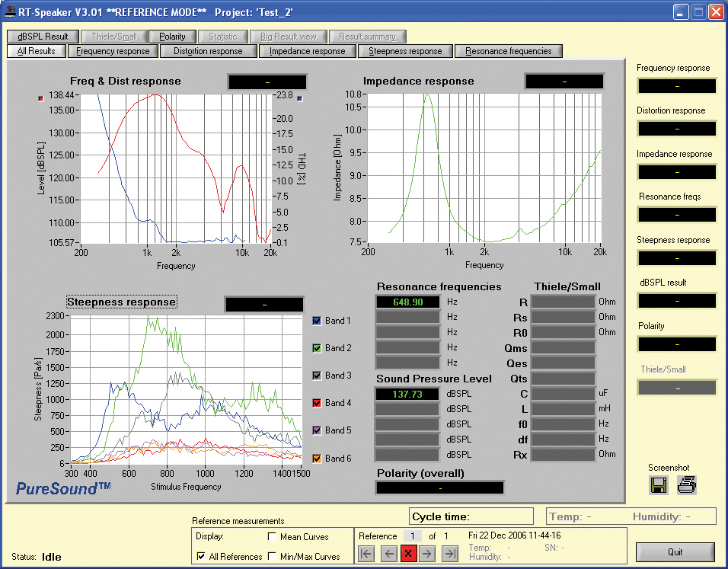
Task: Enable the Min/Max Curves checkbox
Action: pos(272,557)
